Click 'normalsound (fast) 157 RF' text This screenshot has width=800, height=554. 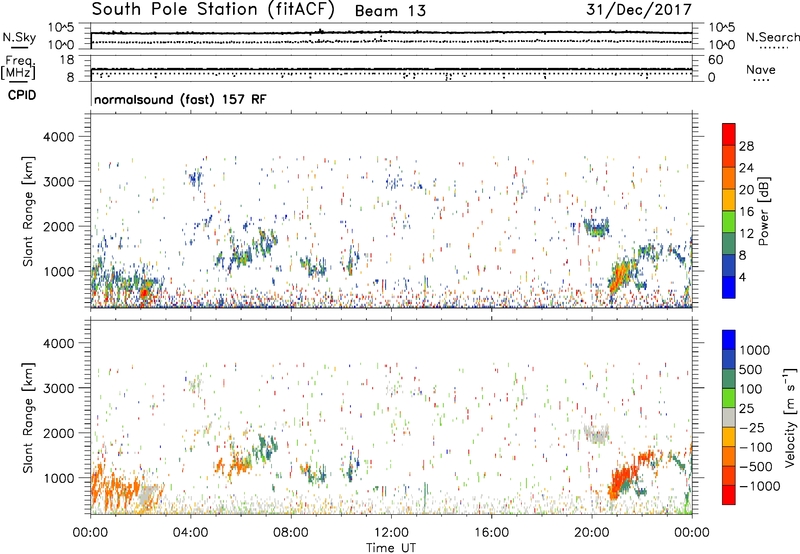(x=180, y=99)
